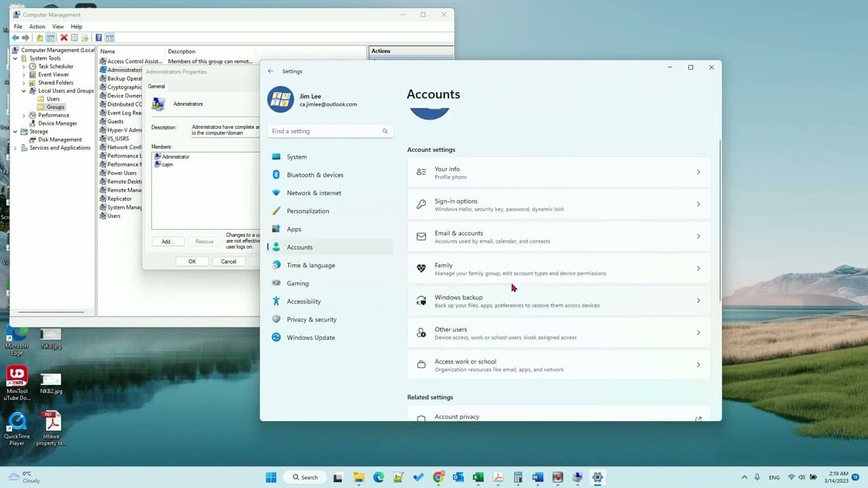Image resolution: width=868 pixels, height=488 pixels.
Task: Select Accounts in Settings sidebar
Action: click(330, 247)
